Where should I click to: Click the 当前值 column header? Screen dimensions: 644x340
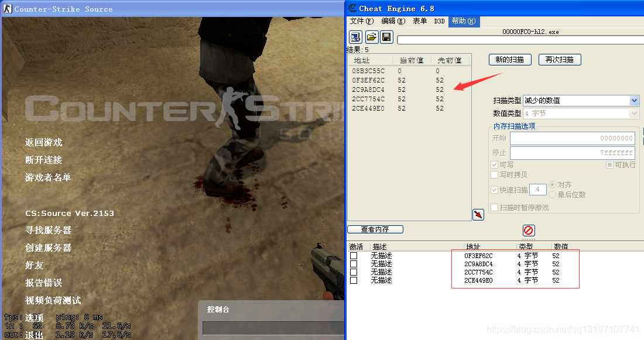[412, 60]
